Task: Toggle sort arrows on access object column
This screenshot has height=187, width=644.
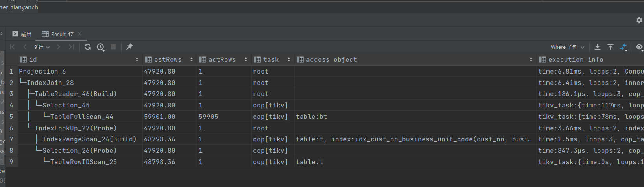Action: tap(531, 60)
